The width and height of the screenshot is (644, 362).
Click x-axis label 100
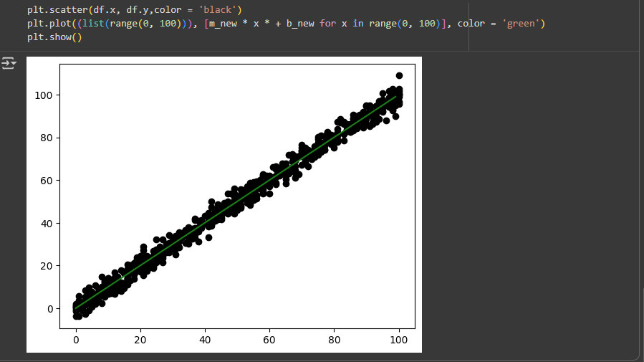pyautogui.click(x=399, y=341)
